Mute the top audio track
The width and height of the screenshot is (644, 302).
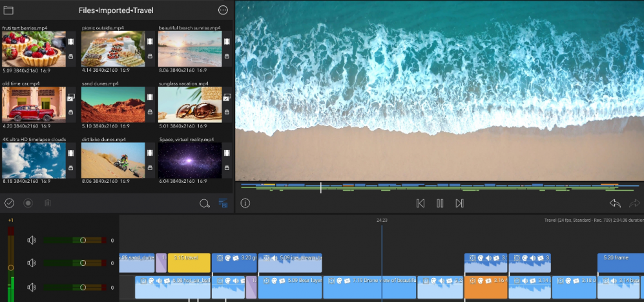32,240
